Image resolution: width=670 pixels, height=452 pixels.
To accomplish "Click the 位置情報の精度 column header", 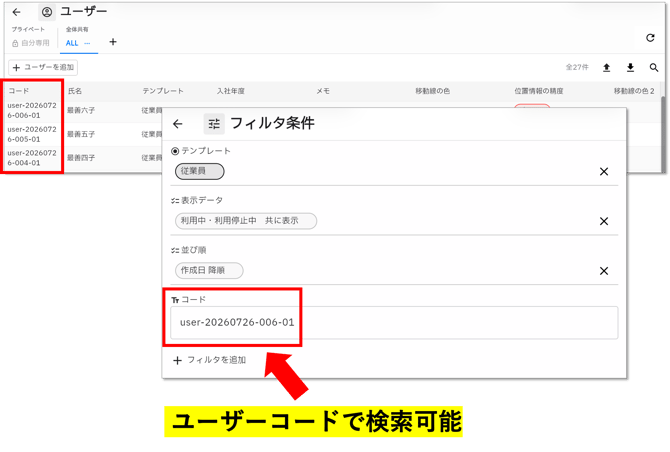I will tap(539, 91).
